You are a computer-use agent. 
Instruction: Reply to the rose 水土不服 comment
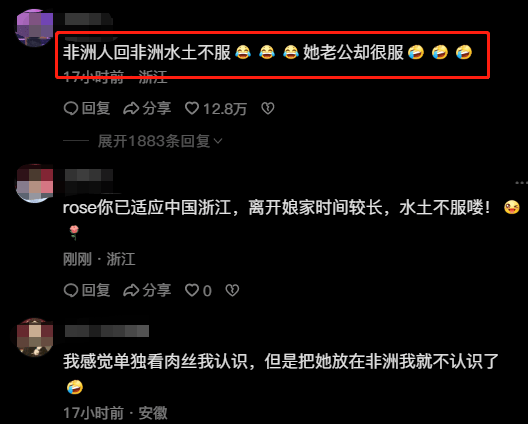click(x=87, y=290)
